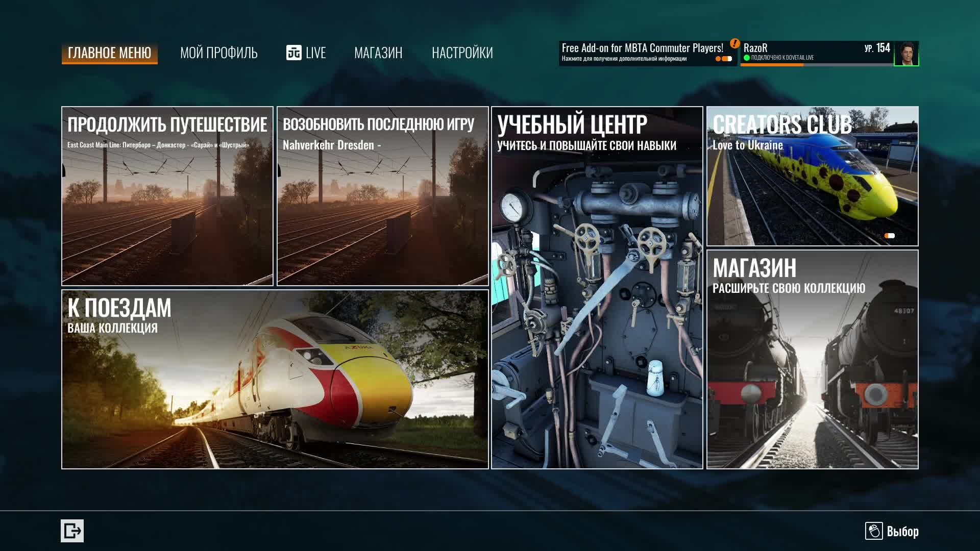The image size is (980, 551).
Task: Click the RazoR player name
Action: pos(755,48)
